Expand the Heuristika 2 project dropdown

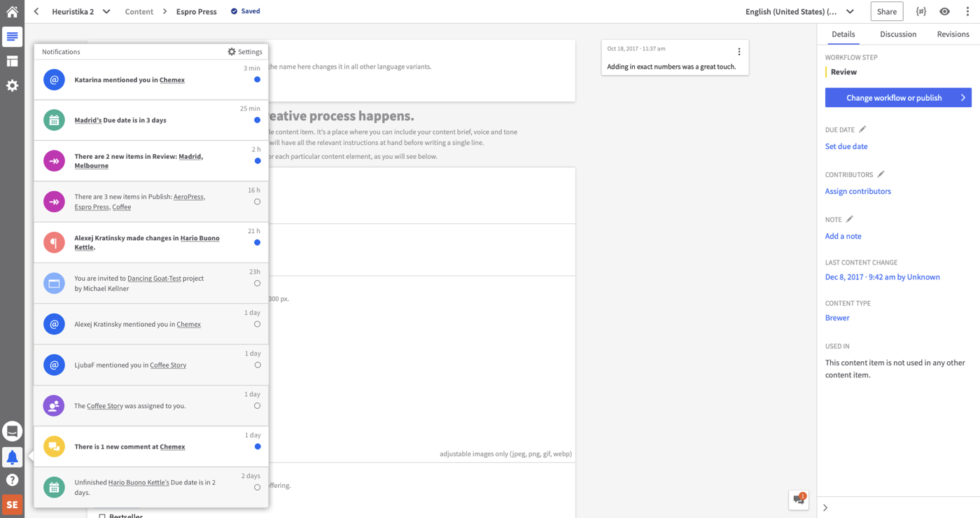pos(106,11)
